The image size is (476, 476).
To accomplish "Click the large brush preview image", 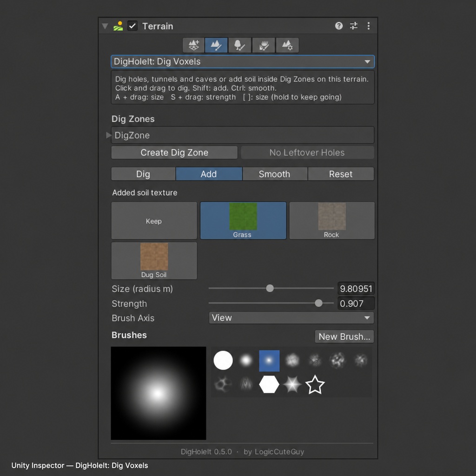I will point(159,393).
